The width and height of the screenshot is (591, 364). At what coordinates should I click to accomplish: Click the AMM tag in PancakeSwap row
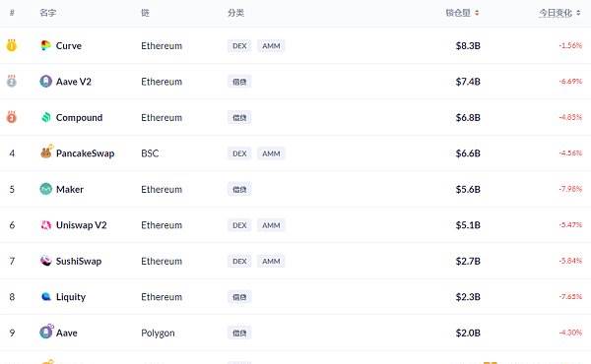pos(271,153)
